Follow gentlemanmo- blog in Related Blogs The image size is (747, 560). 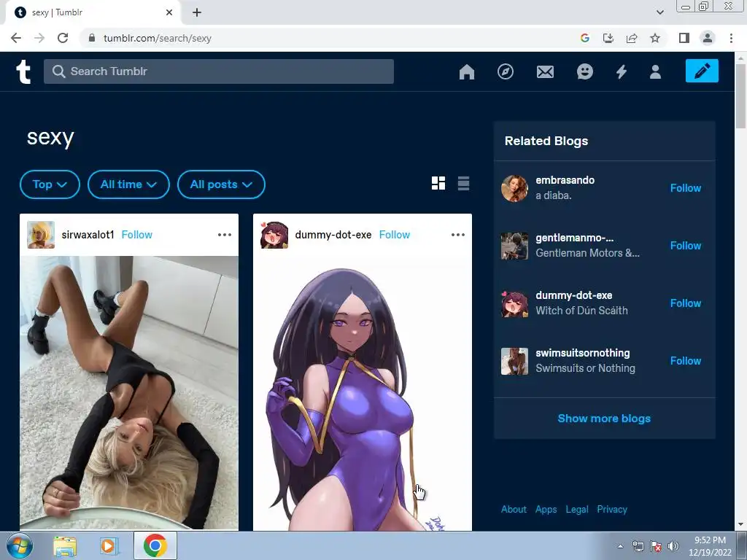(686, 246)
